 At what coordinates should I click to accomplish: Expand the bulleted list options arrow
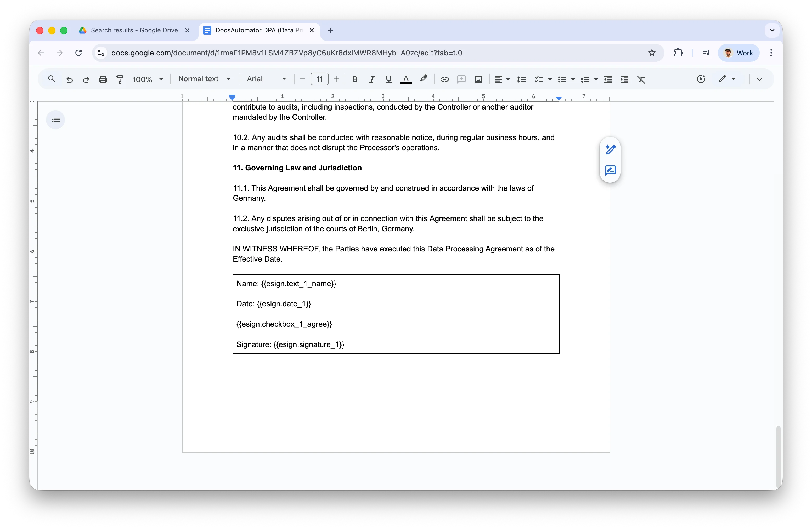coord(573,79)
